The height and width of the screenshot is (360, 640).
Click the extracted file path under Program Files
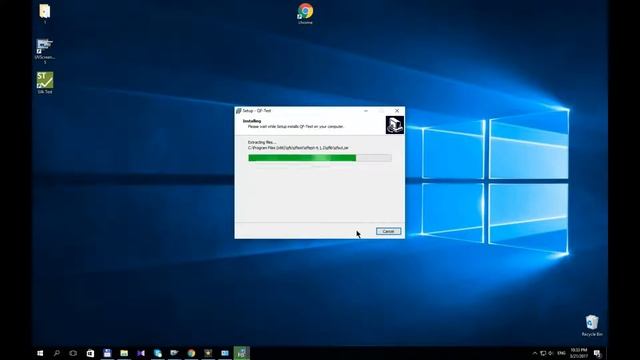pos(298,148)
